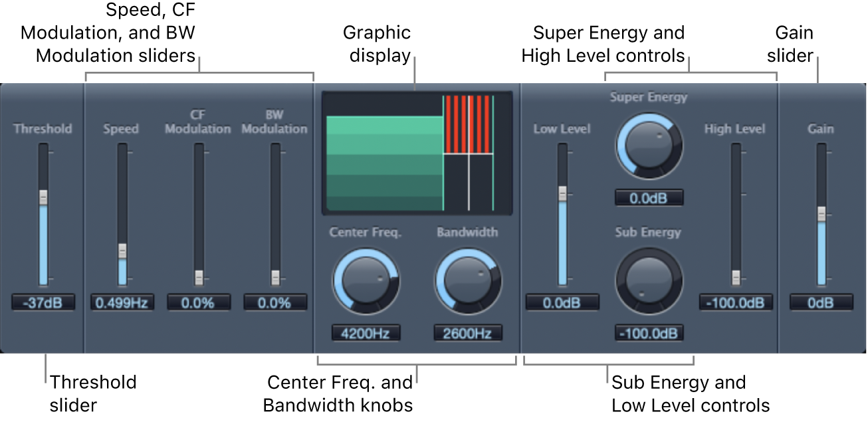Screen dimensions: 868x424
Task: Select the Sub Energy -100.0dB field
Action: 649,333
